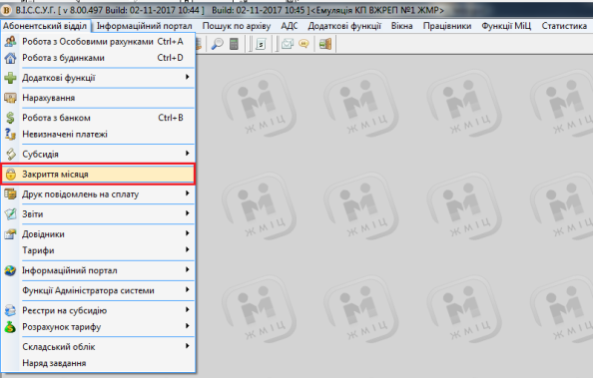
Task: Expand the Звіти submenu
Action: pyautogui.click(x=98, y=214)
